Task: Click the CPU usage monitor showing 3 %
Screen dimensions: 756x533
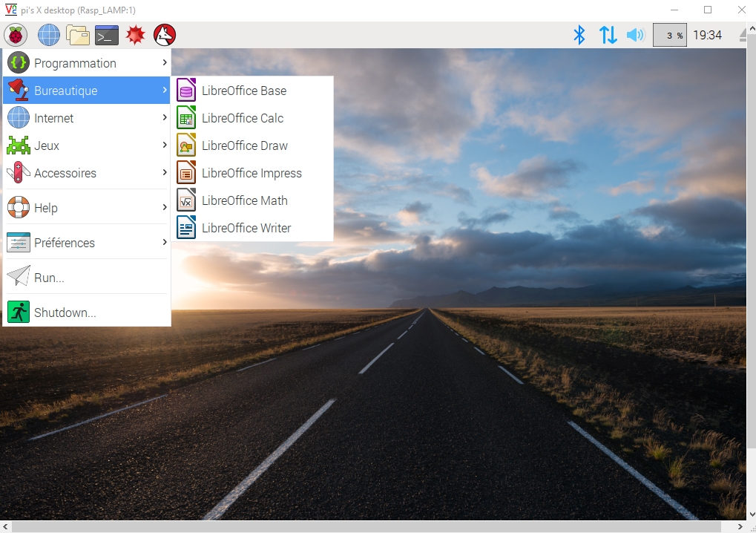Action: [670, 35]
